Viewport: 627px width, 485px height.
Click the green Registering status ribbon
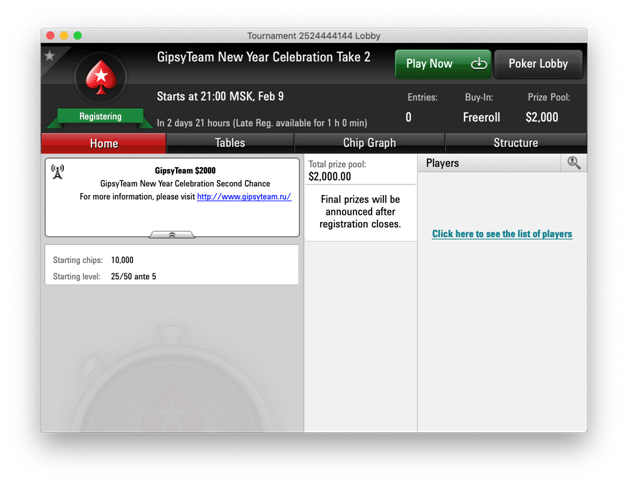coord(100,116)
